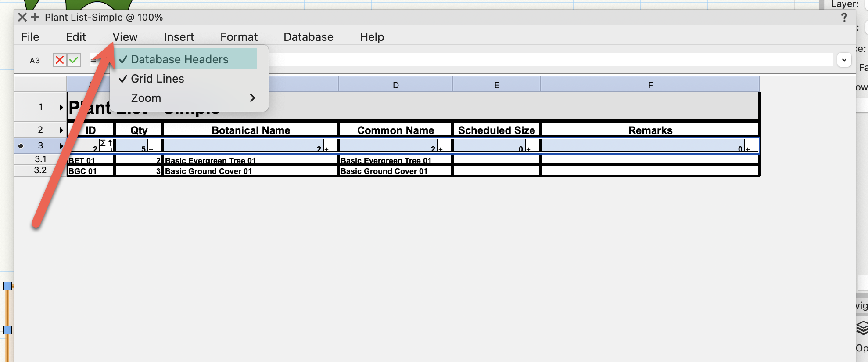Screen dimensions: 868x362
Task: Open the Database menu
Action: (x=308, y=37)
